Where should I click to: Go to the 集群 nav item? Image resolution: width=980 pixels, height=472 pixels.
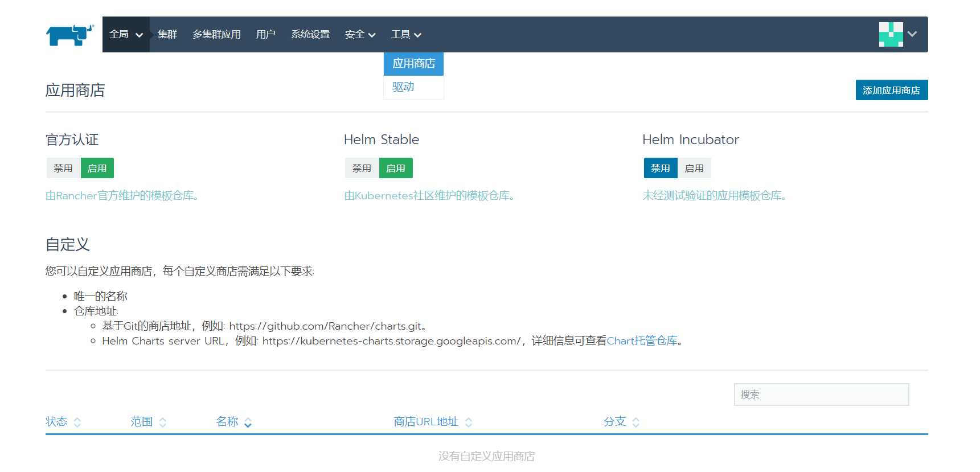click(167, 35)
